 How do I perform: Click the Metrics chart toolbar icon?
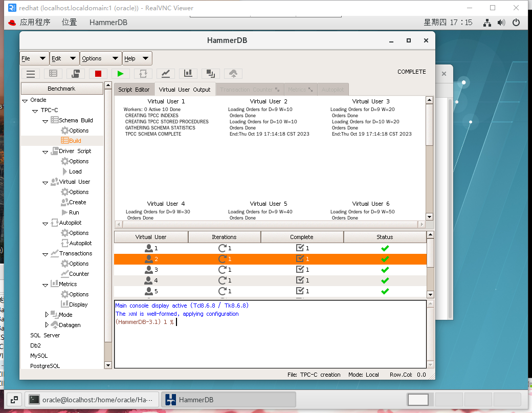[188, 74]
